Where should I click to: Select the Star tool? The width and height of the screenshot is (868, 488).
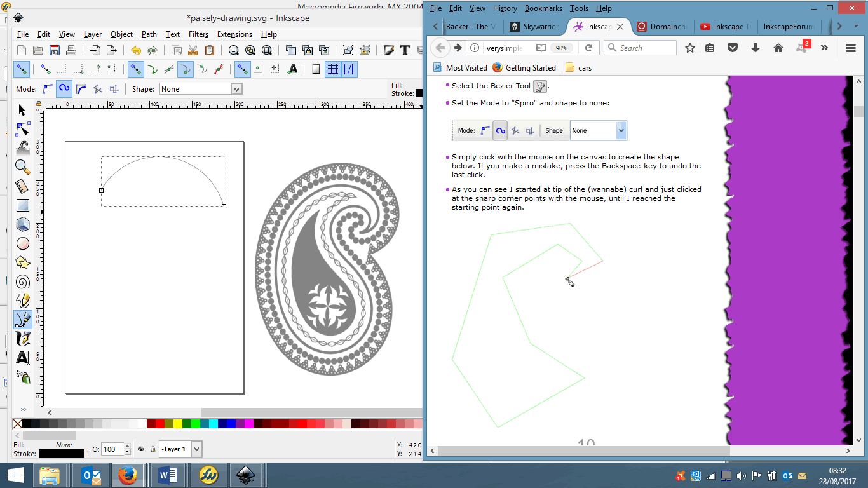tap(22, 262)
